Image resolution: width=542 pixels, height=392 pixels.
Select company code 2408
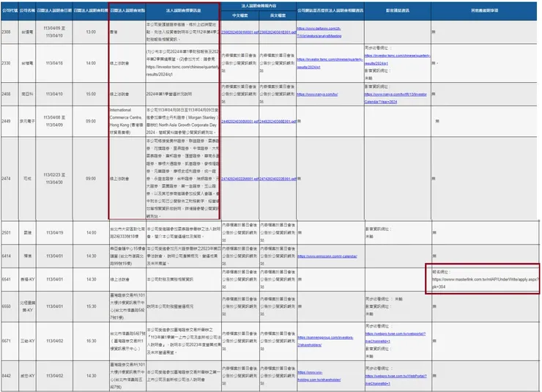pos(6,94)
